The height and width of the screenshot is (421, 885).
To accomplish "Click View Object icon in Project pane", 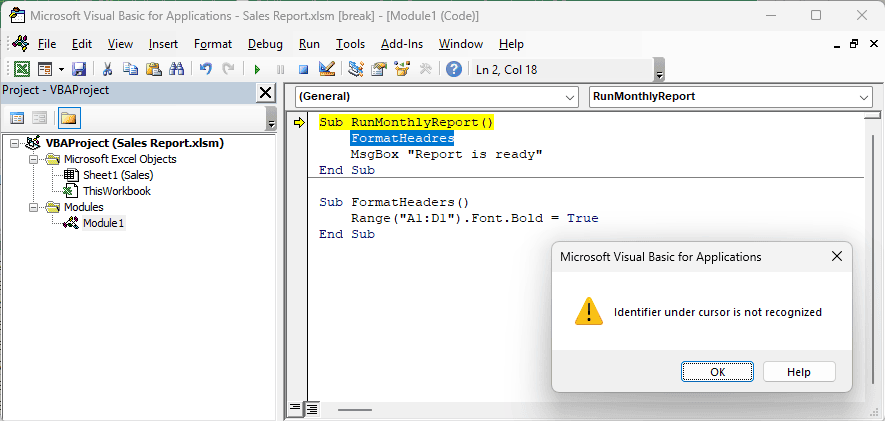I will pyautogui.click(x=39, y=118).
